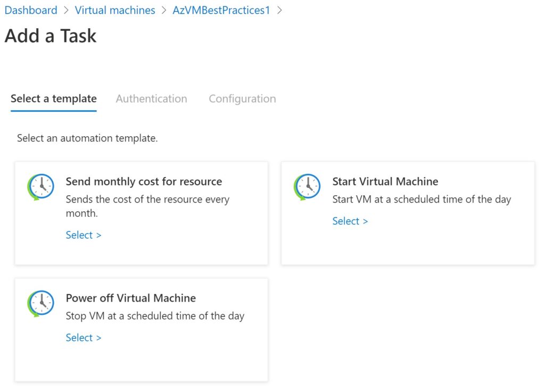This screenshot has width=545, height=392.
Task: Click the Send monthly cost for resource title
Action: [144, 181]
